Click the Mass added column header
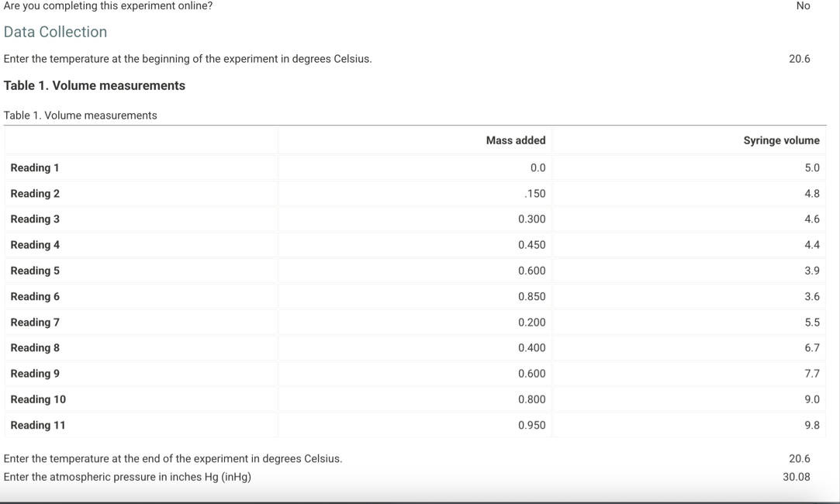This screenshot has height=504, width=840. tap(516, 140)
